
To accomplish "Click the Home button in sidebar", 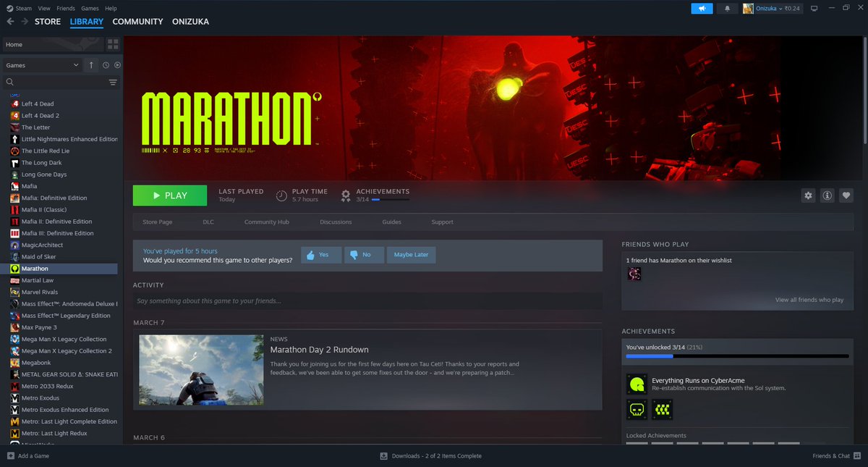I will point(52,45).
